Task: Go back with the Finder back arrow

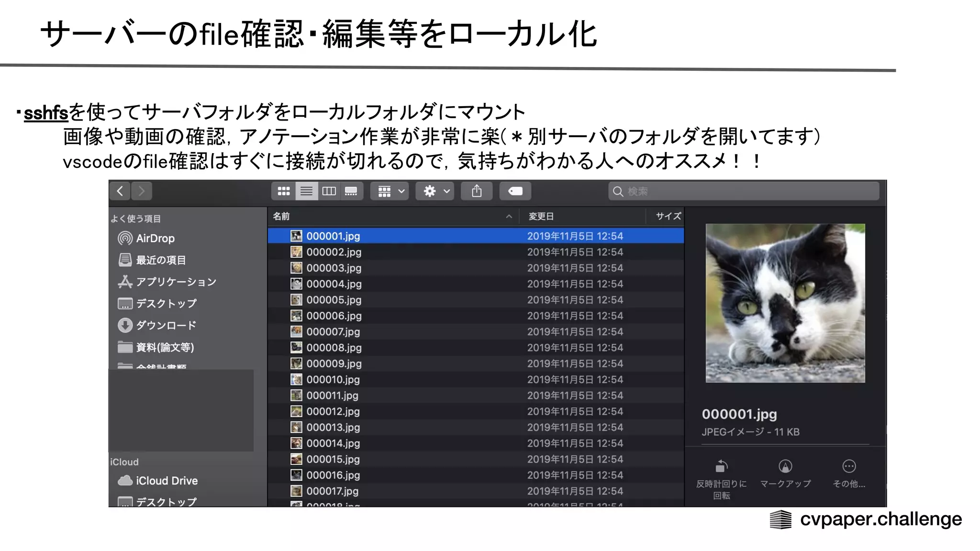Action: [x=120, y=191]
